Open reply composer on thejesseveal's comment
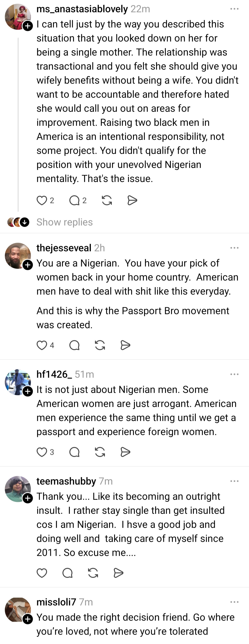 (x=74, y=345)
